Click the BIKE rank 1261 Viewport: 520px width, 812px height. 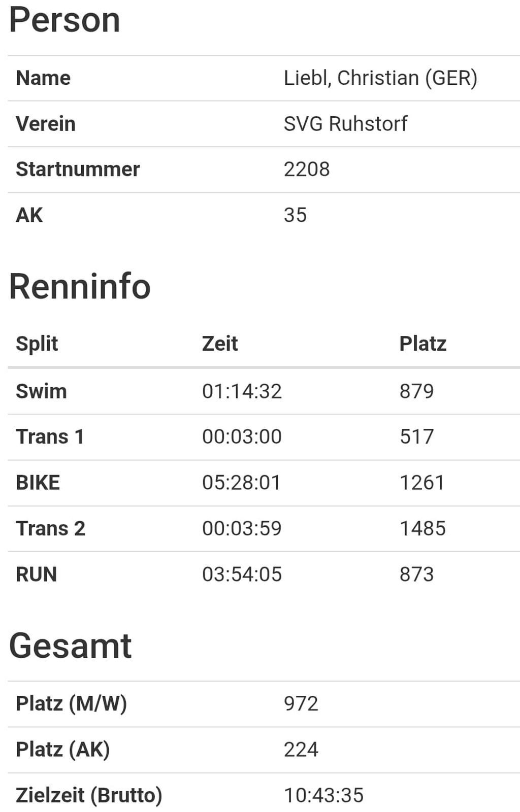tap(422, 483)
